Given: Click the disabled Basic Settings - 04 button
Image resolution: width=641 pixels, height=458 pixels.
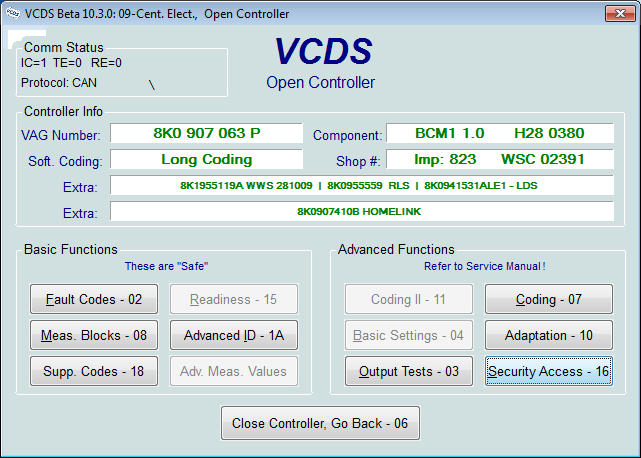Looking at the screenshot, I should pos(409,336).
